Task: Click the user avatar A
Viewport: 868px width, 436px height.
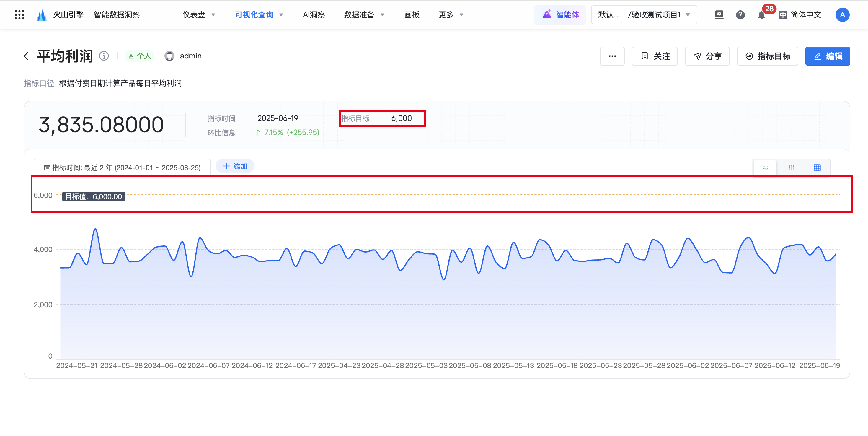Action: tap(842, 15)
